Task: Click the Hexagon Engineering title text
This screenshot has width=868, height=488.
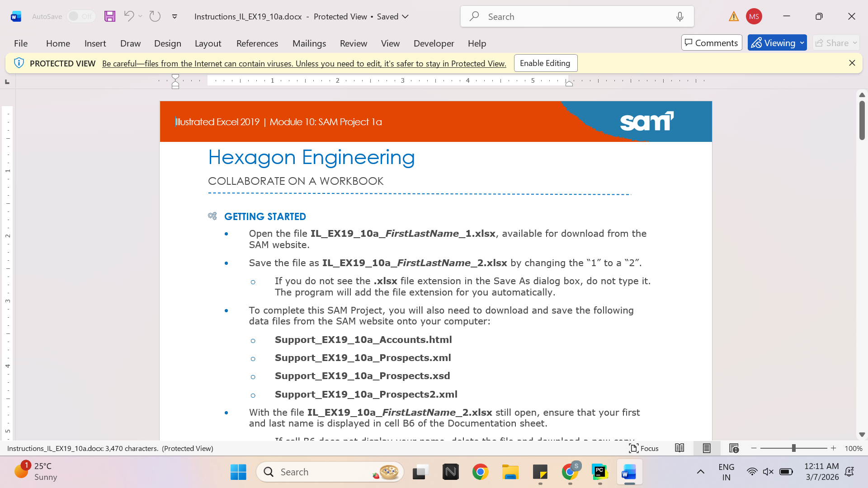Action: pyautogui.click(x=311, y=157)
